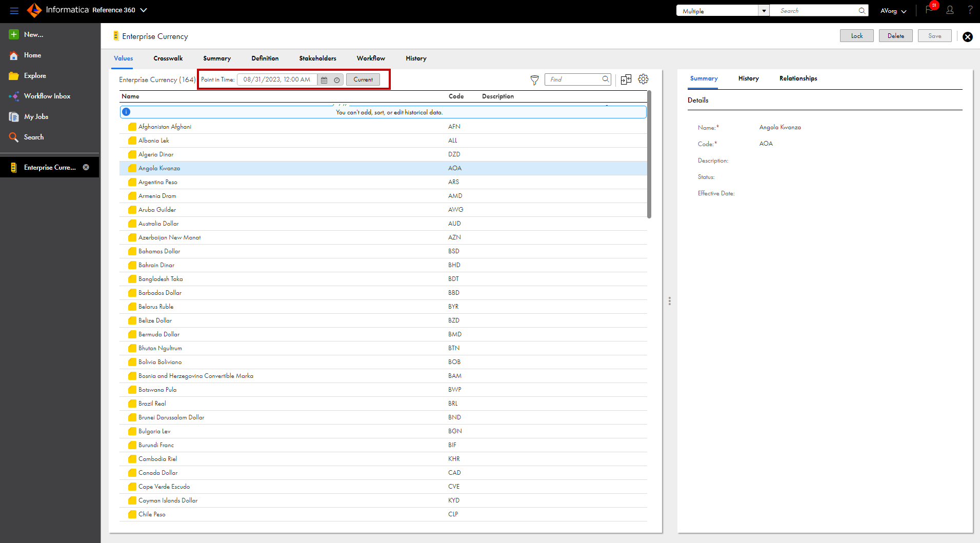Image resolution: width=980 pixels, height=543 pixels.
Task: Click the global Search field
Action: click(815, 11)
